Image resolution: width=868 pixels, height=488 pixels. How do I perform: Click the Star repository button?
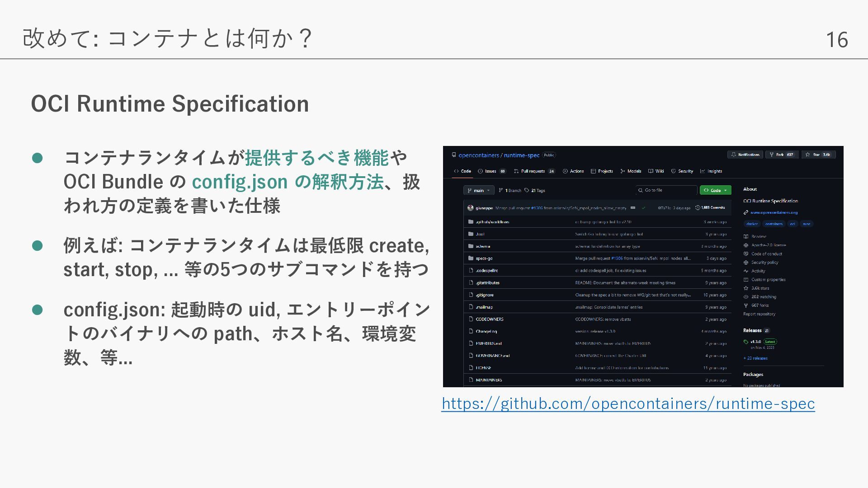click(818, 155)
